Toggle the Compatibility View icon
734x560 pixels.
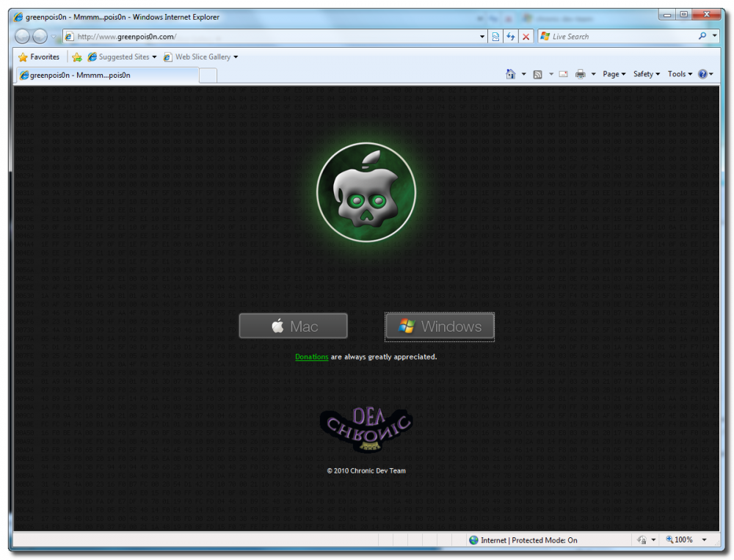495,37
